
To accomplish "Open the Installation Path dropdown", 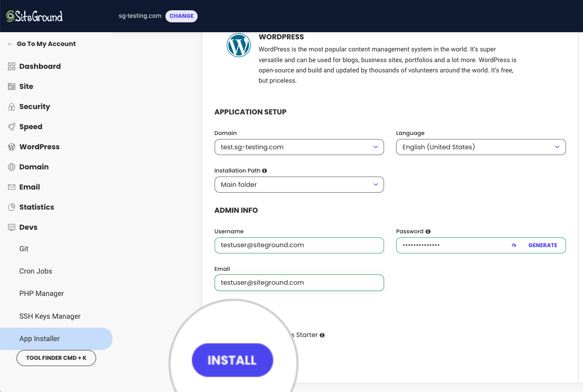I will pyautogui.click(x=299, y=185).
